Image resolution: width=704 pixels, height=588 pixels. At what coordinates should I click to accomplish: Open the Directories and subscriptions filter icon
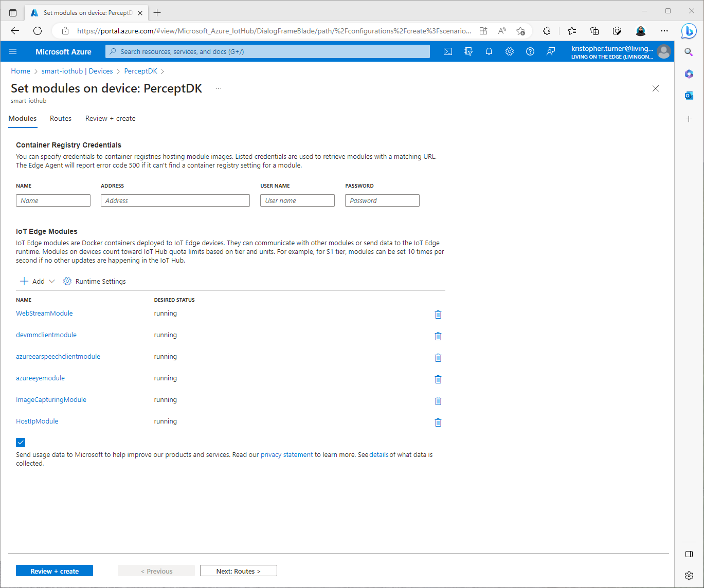[x=468, y=51]
